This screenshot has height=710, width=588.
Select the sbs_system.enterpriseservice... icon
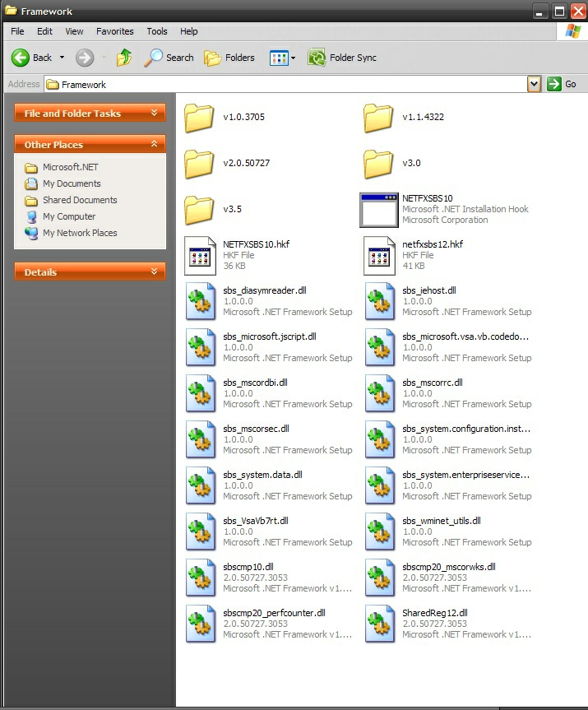coord(379,486)
